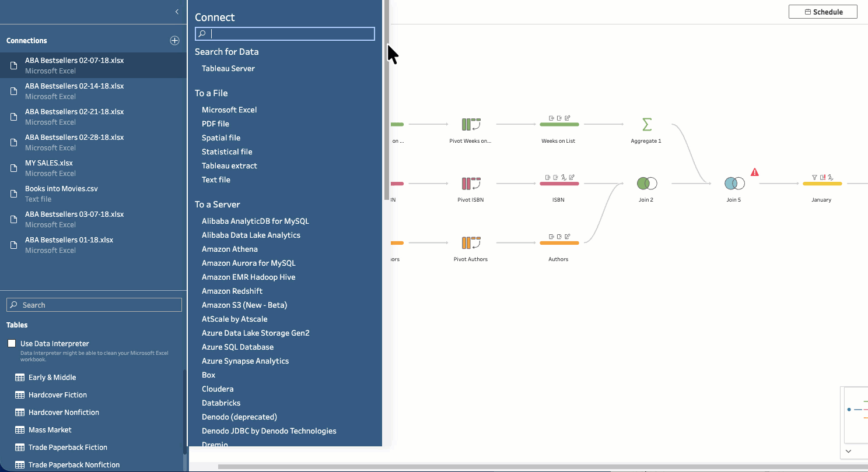868x472 pixels.
Task: Select the Join 2 step icon
Action: click(x=646, y=184)
